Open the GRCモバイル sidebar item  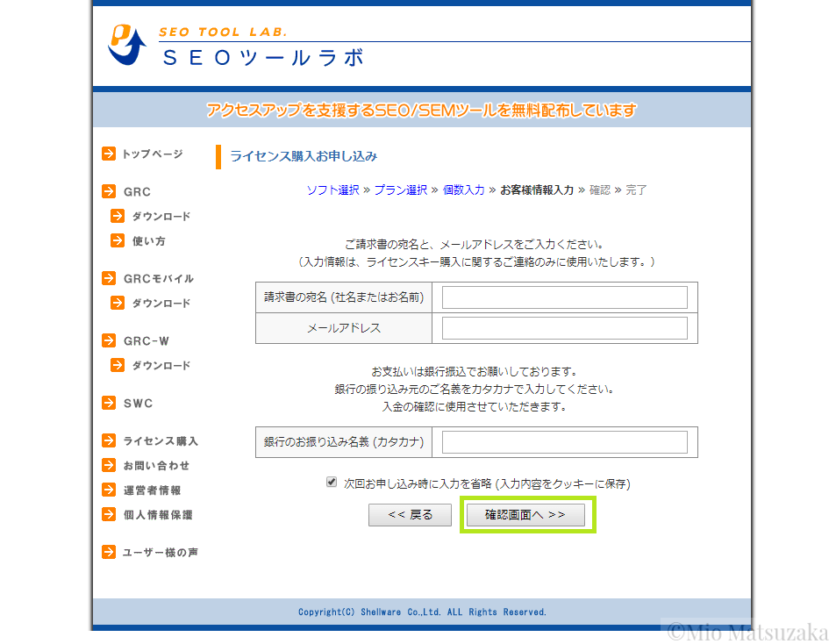tap(159, 279)
